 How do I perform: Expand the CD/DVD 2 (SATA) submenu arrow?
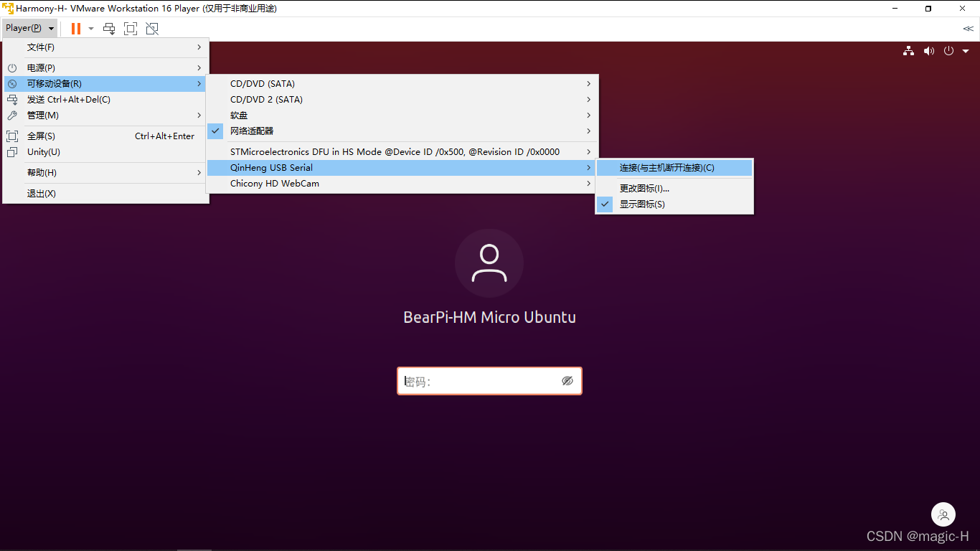coord(589,100)
